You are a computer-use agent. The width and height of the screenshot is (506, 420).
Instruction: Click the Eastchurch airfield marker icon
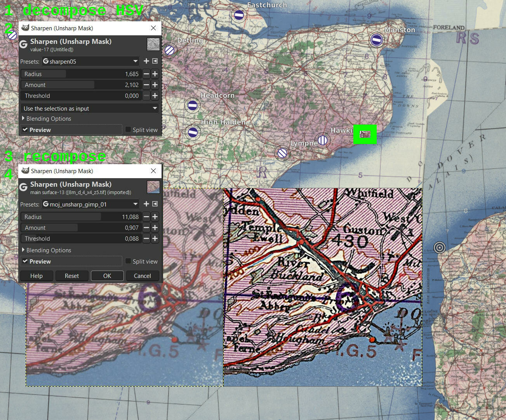[239, 15]
